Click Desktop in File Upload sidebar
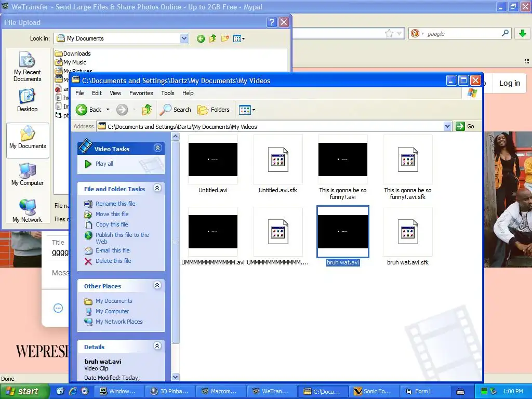Image resolution: width=532 pixels, height=399 pixels. [x=28, y=100]
